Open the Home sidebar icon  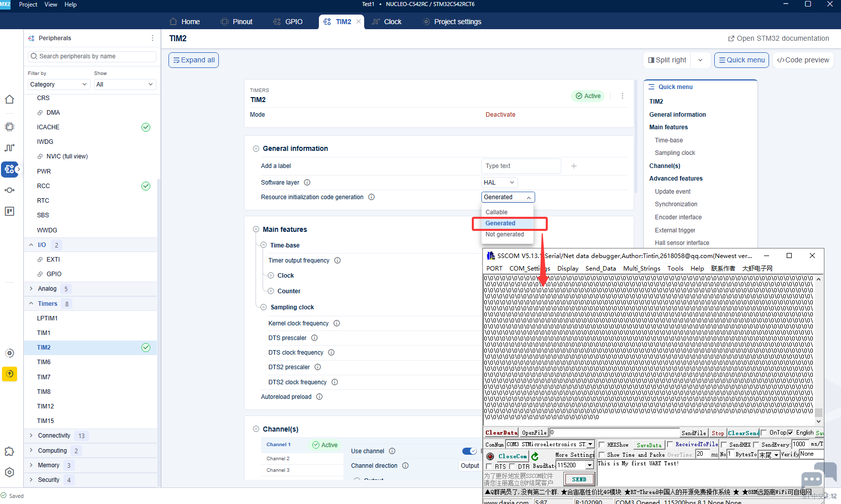(10, 100)
